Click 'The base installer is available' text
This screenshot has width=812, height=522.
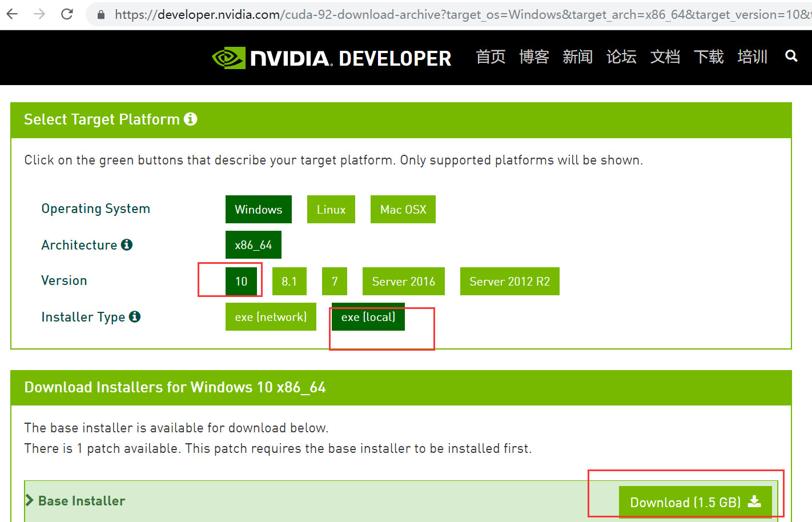point(176,428)
